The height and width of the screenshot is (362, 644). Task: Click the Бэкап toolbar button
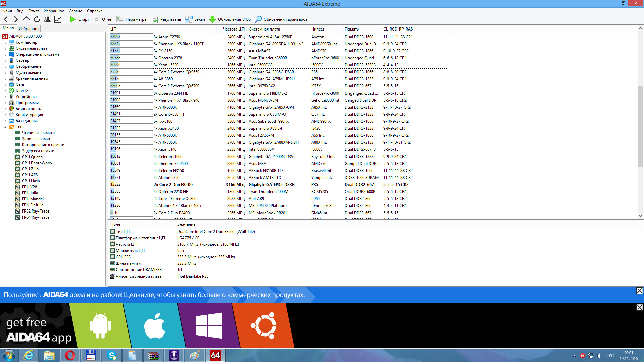(195, 19)
